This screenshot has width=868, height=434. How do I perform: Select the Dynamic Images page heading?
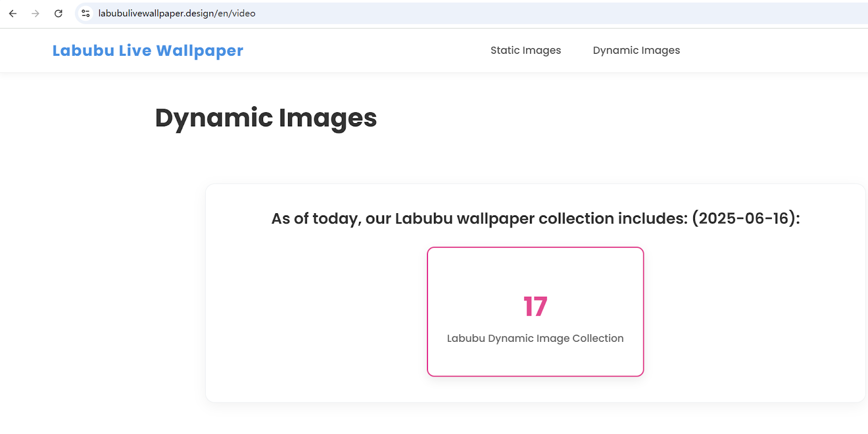tap(266, 118)
